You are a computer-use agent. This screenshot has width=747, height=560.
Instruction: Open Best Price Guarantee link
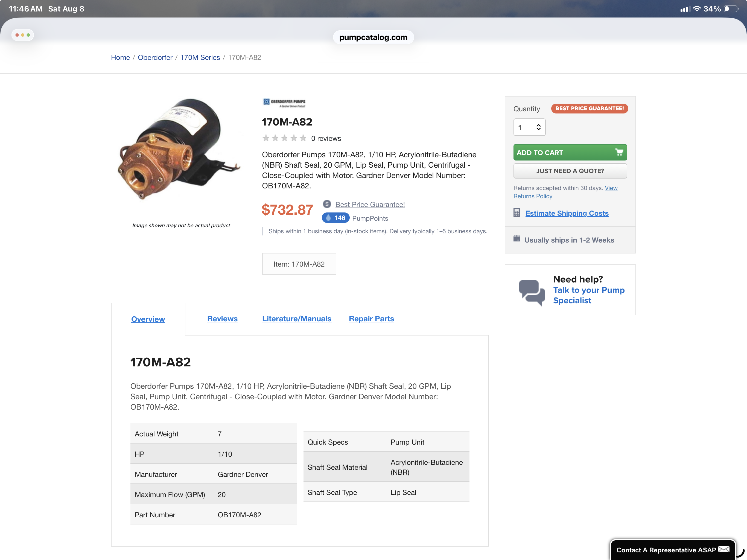[370, 204]
